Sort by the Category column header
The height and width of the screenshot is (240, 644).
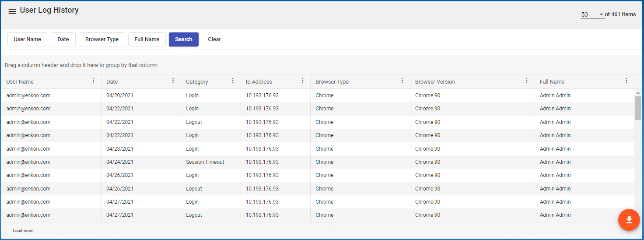point(197,82)
